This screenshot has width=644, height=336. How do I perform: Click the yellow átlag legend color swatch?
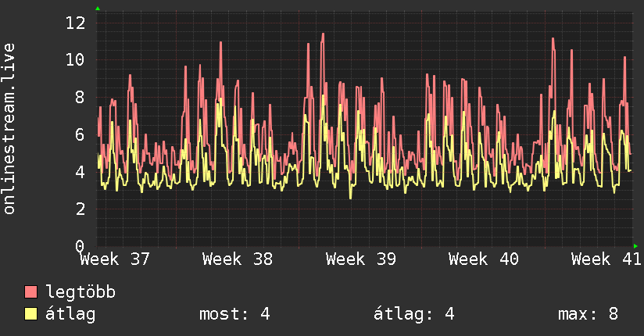pos(30,314)
